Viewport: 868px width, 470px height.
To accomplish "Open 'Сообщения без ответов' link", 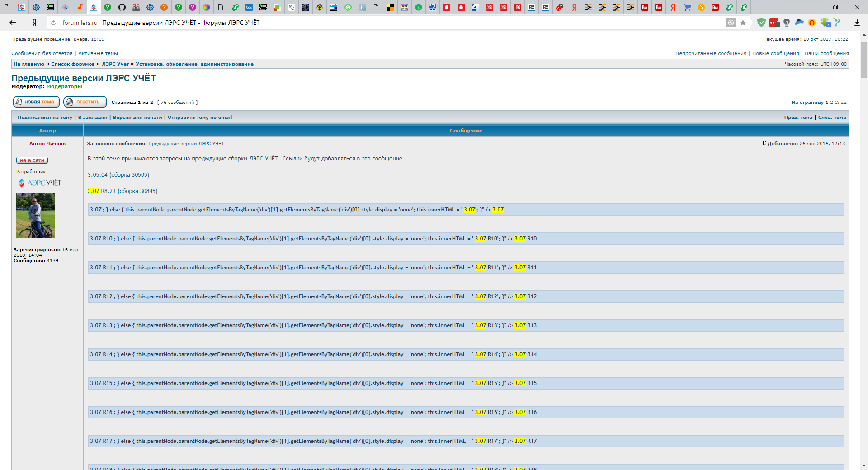I will pyautogui.click(x=42, y=53).
